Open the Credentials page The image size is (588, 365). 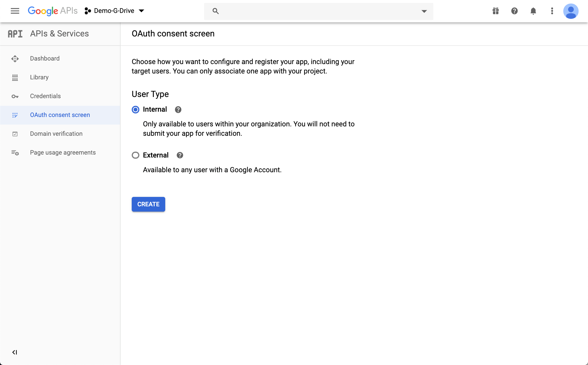point(45,96)
